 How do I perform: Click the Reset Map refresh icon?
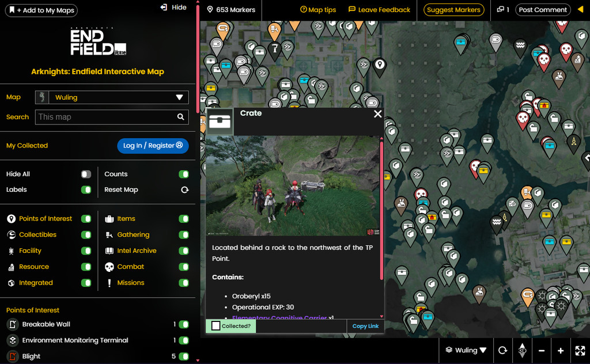tap(185, 190)
